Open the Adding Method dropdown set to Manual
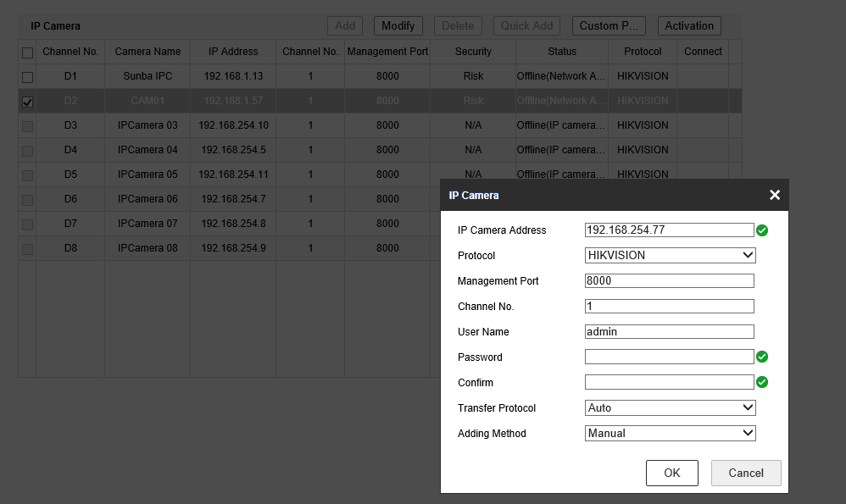This screenshot has height=504, width=846. (x=669, y=433)
